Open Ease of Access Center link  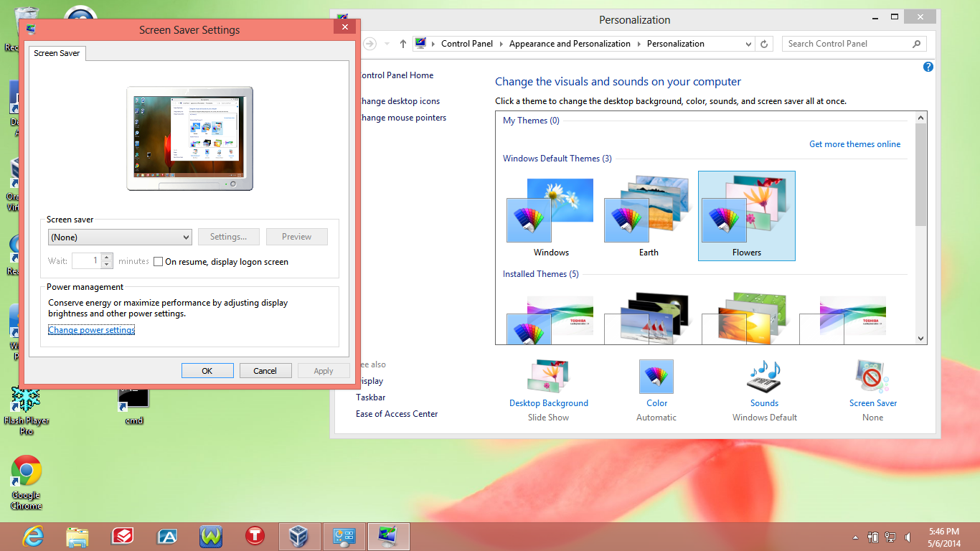click(397, 414)
